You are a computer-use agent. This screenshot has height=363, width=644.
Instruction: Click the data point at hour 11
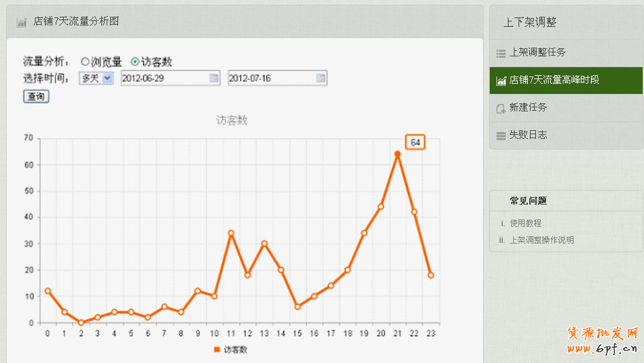[231, 234]
